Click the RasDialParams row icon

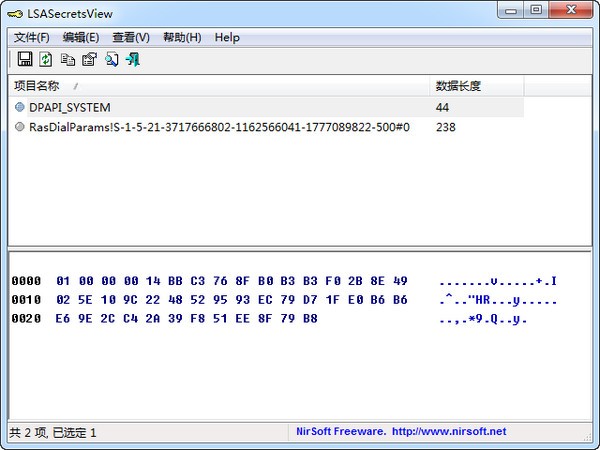pyautogui.click(x=20, y=127)
